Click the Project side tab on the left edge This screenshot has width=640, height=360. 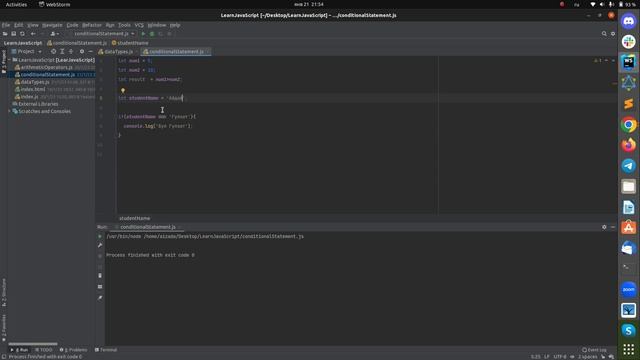pos(4,61)
